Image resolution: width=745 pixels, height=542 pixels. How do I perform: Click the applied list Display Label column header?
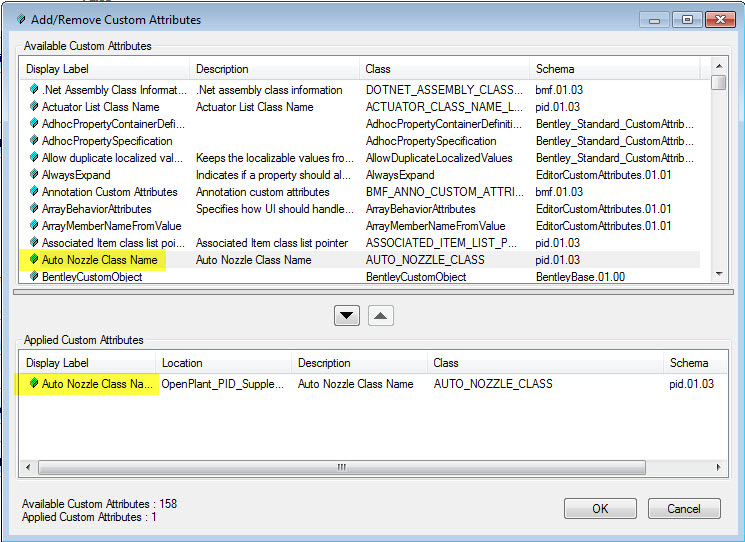coord(87,363)
